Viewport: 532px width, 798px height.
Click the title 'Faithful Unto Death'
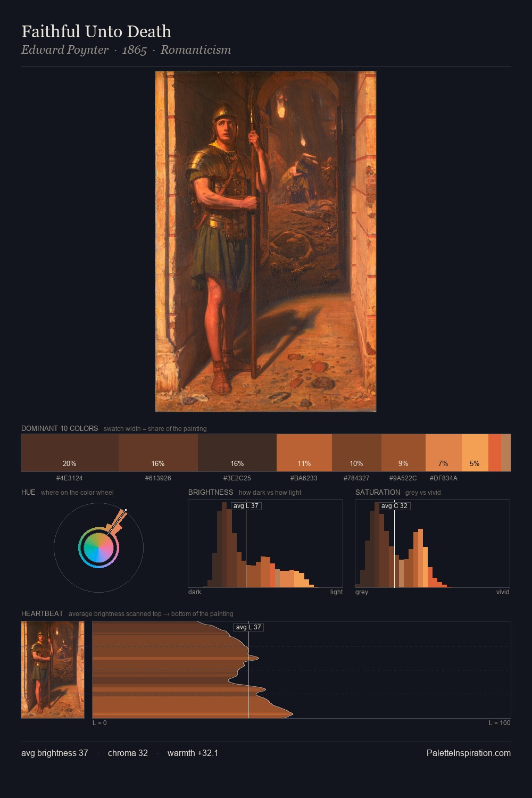click(x=96, y=31)
